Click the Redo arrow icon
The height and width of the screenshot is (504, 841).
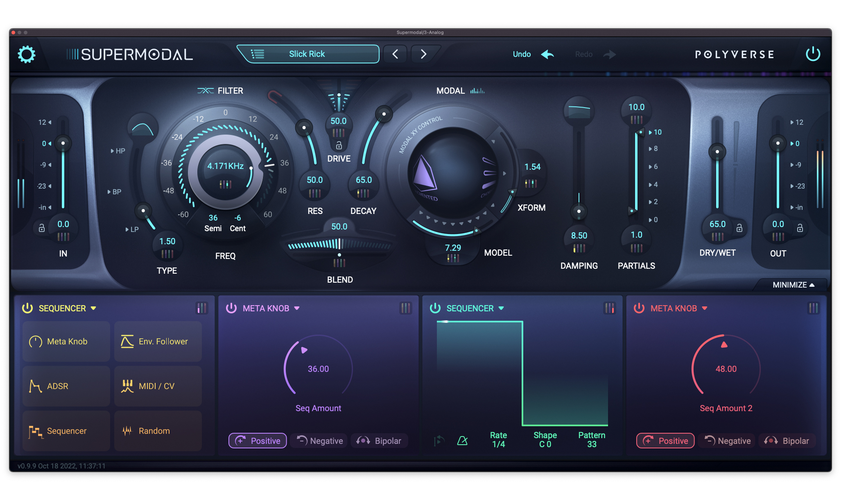point(610,54)
